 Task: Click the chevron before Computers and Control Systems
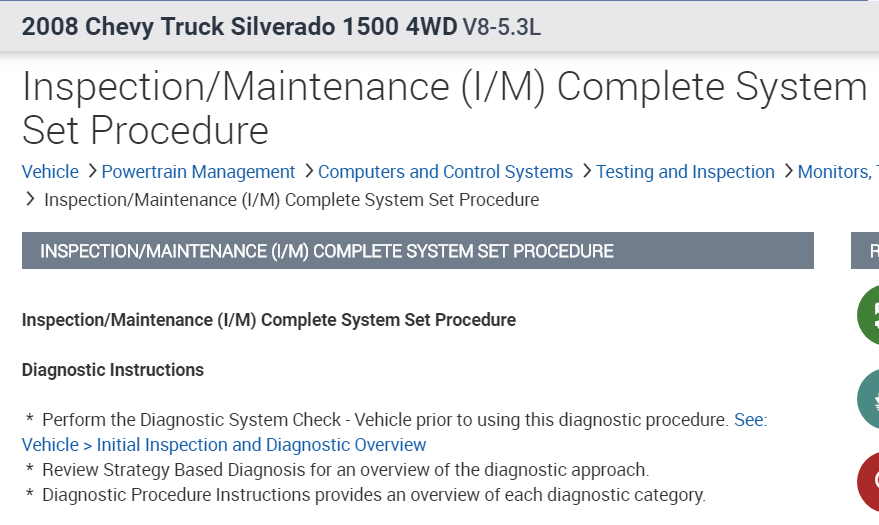[x=308, y=172]
